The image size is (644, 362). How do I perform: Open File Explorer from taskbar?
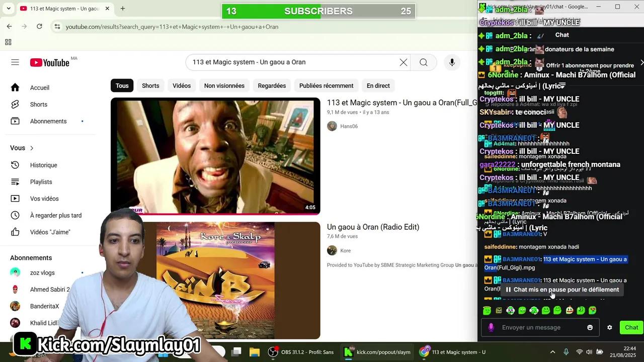click(254, 352)
